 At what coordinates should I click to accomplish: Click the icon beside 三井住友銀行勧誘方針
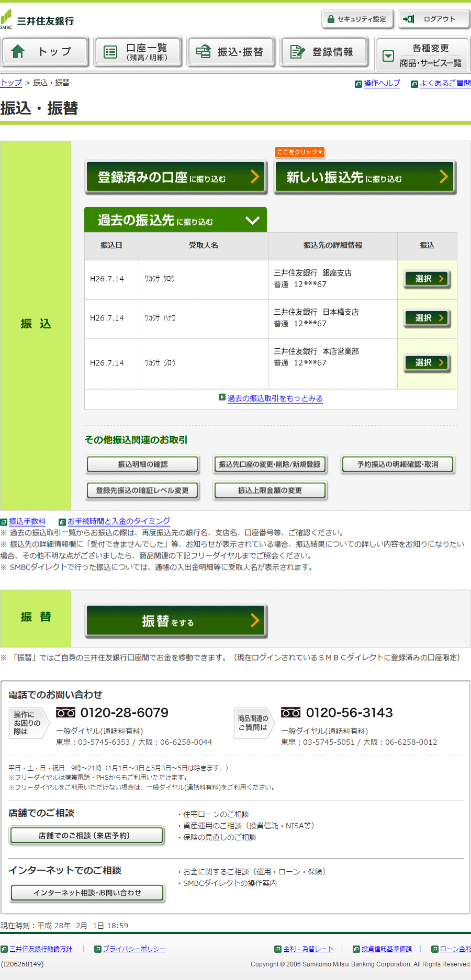(x=4, y=949)
